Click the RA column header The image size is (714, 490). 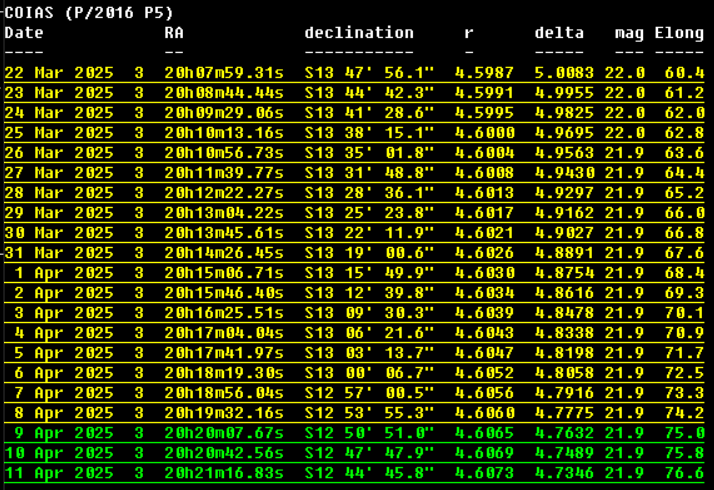coord(174,33)
